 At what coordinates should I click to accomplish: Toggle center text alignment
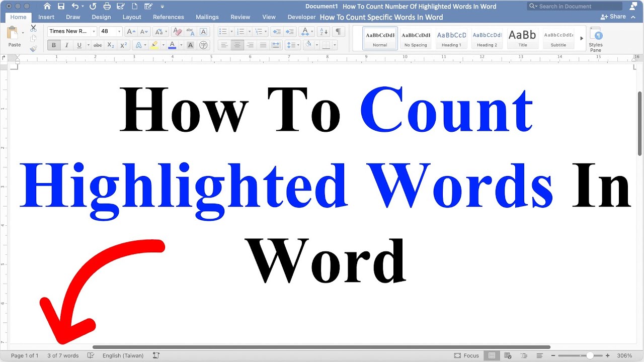tap(237, 45)
